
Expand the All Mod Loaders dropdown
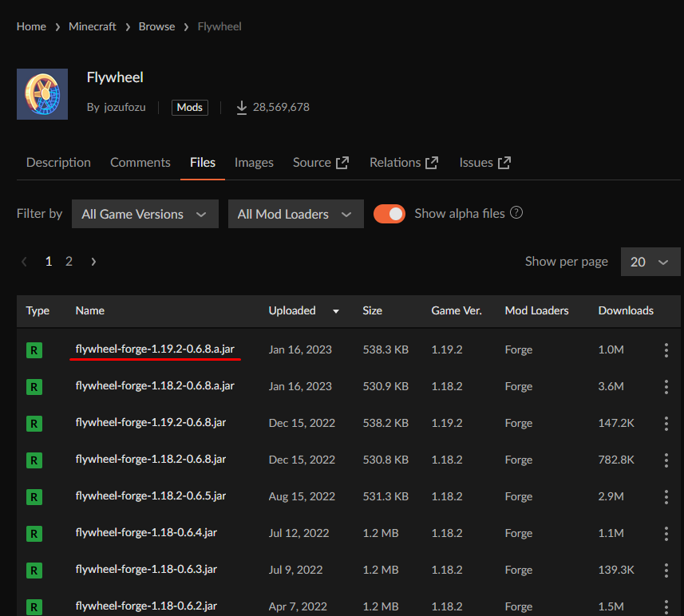pyautogui.click(x=296, y=214)
